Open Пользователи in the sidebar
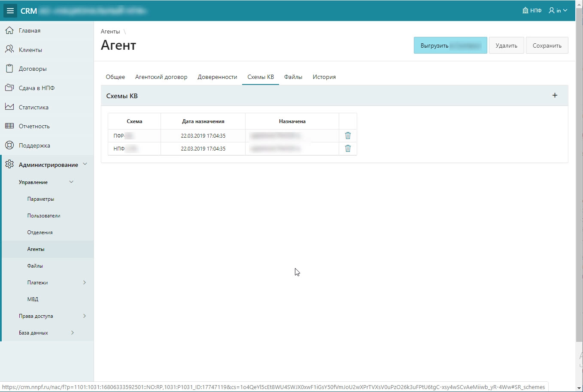The height and width of the screenshot is (392, 583). pyautogui.click(x=44, y=216)
